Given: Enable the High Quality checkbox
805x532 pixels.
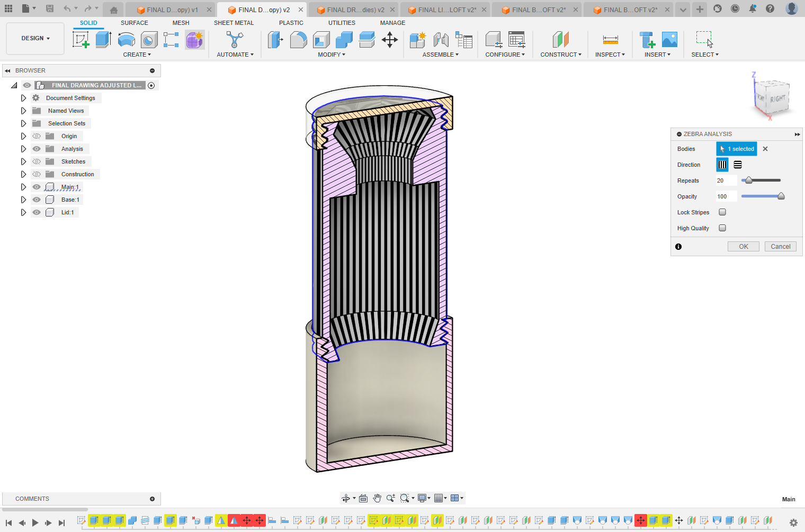Looking at the screenshot, I should pyautogui.click(x=722, y=228).
